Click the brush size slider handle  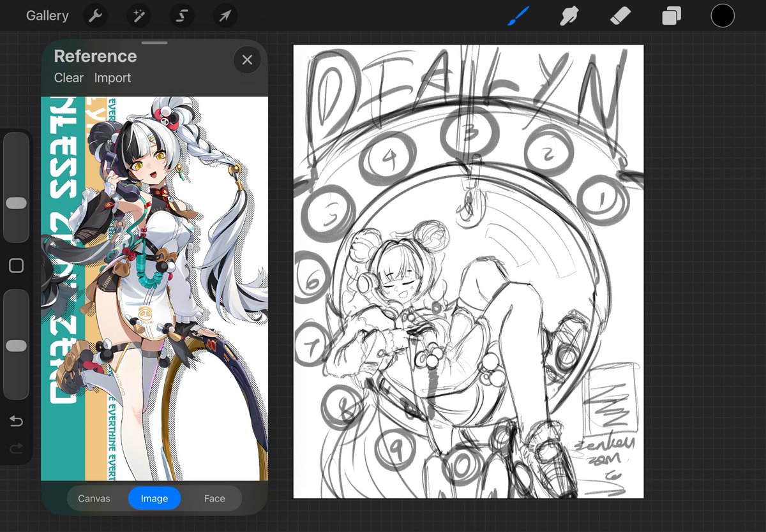(16, 203)
